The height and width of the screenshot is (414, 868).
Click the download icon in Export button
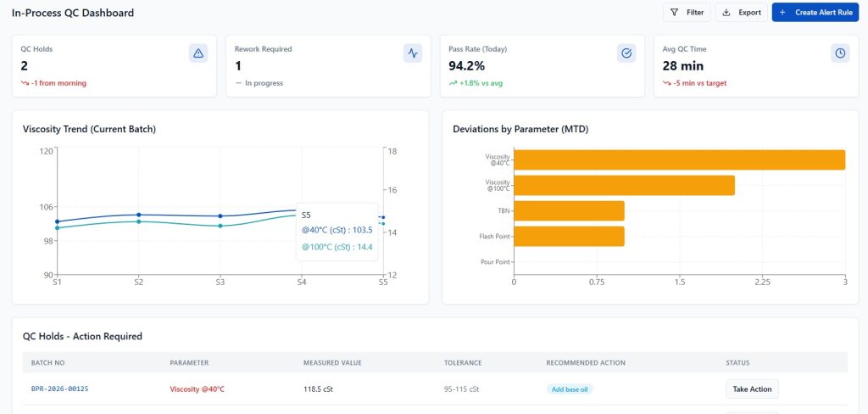coord(726,13)
